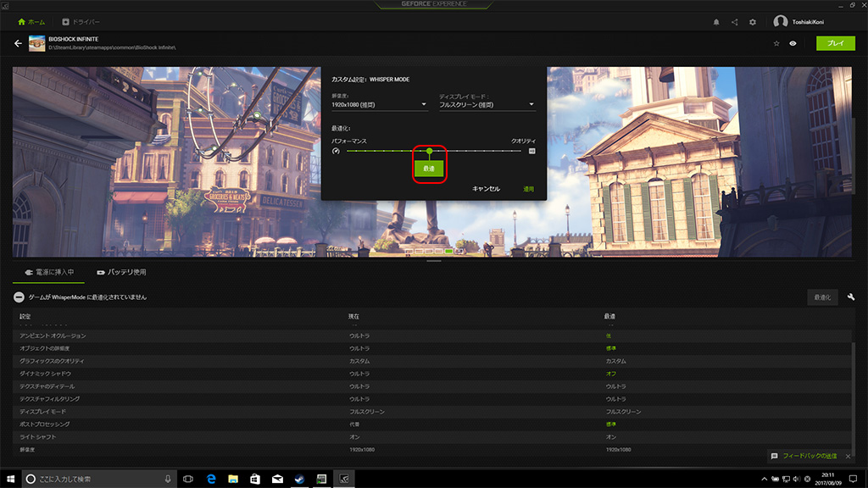Click the green Optimal button under slider
Image resolution: width=868 pixels, height=488 pixels.
pos(429,169)
